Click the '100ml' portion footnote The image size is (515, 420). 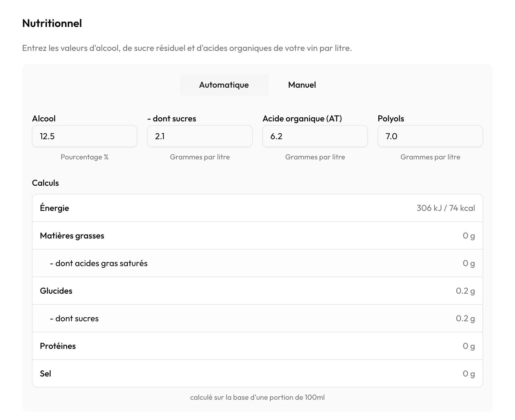(257, 397)
